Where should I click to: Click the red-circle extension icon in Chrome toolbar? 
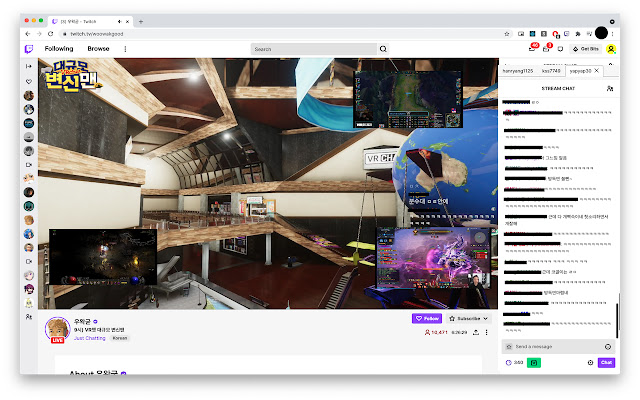click(556, 34)
